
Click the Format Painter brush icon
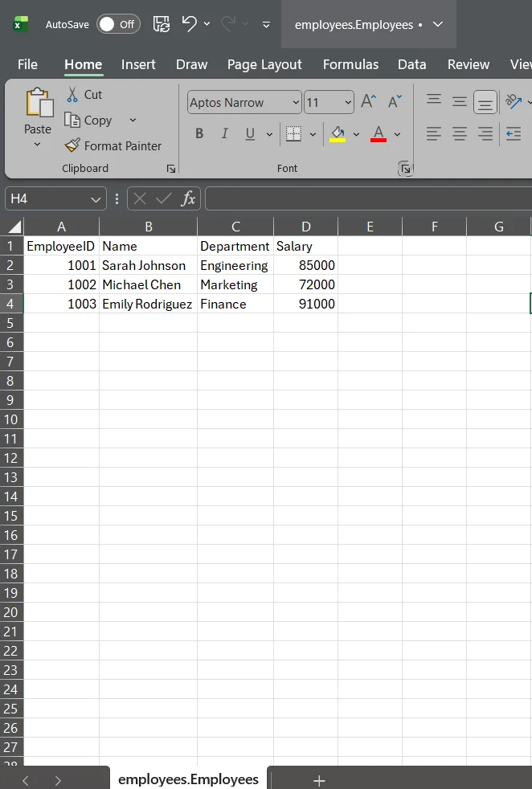click(x=72, y=145)
